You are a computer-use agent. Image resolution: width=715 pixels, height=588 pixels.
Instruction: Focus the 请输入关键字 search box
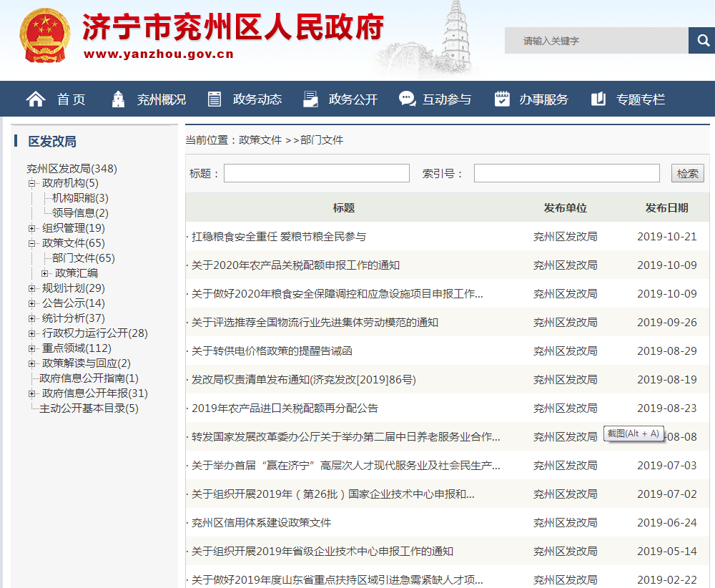point(596,41)
